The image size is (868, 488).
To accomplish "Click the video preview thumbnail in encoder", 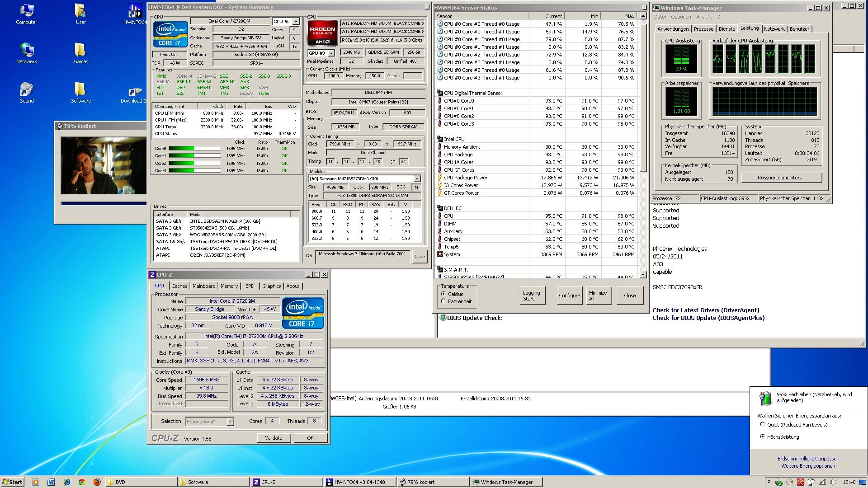I will pyautogui.click(x=104, y=165).
